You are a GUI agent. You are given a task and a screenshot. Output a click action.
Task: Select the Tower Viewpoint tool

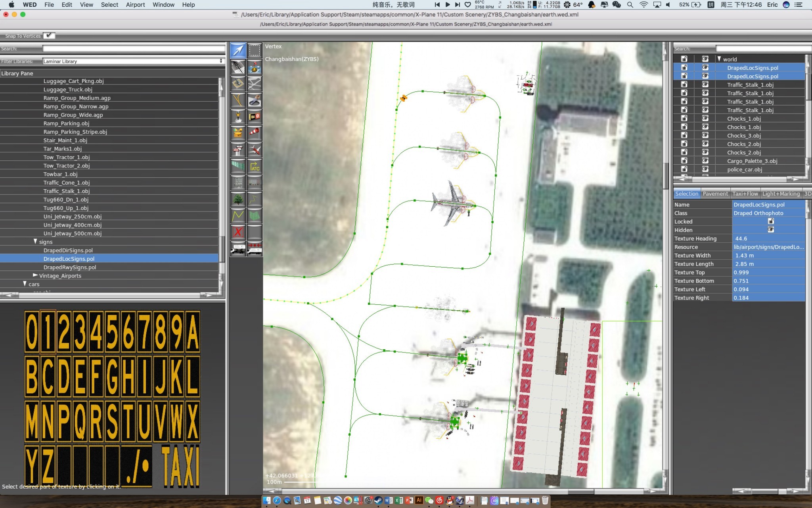(238, 150)
